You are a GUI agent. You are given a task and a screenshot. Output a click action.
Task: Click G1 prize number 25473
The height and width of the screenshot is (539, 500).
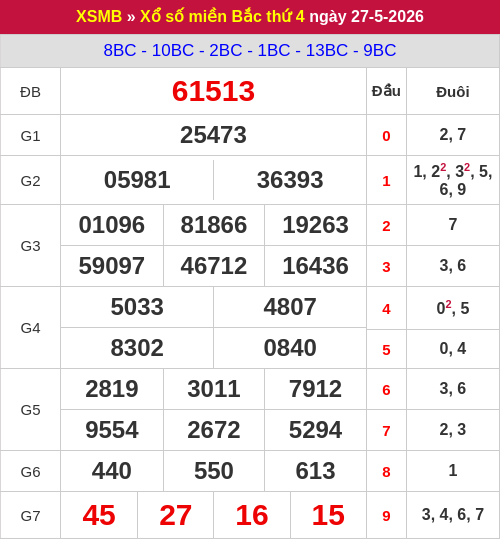213,135
